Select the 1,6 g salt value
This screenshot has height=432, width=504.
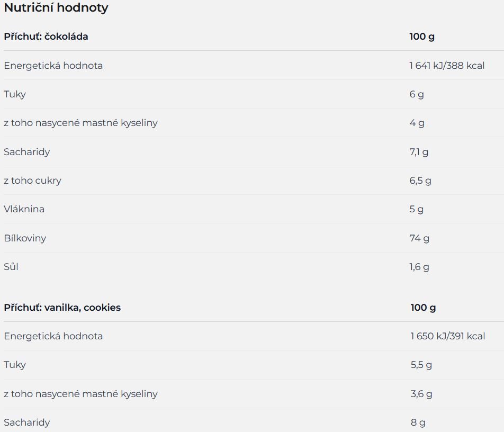(x=419, y=267)
